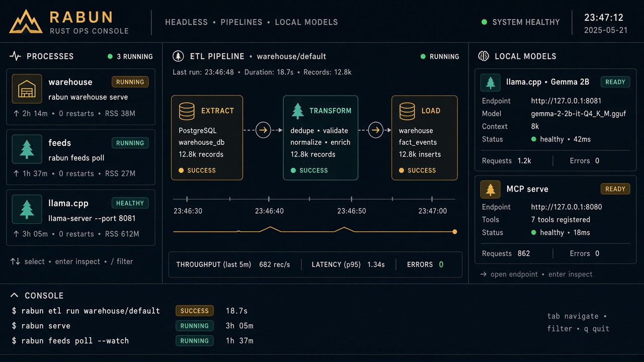This screenshot has height=362, width=644.
Task: Click the Local Models brain icon
Action: click(x=484, y=56)
